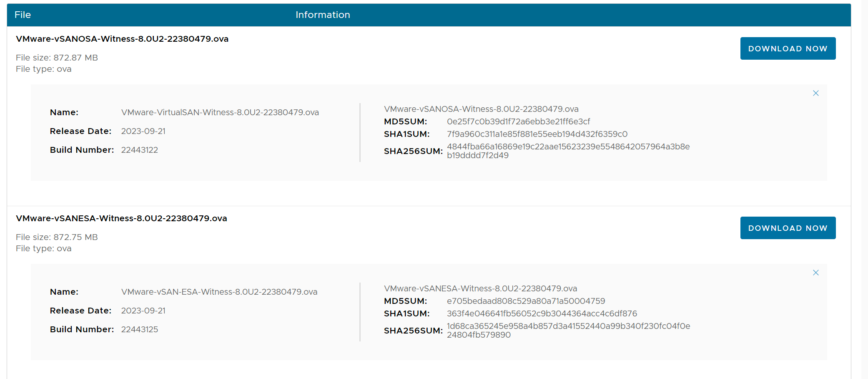868x379 pixels.
Task: Click the VMware-VirtualSAN-Witness name value
Action: tap(220, 112)
